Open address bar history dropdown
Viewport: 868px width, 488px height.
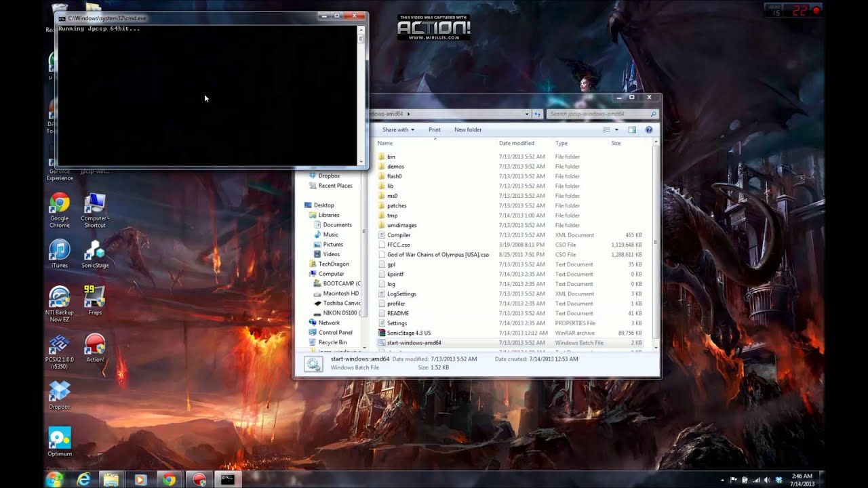coord(527,114)
